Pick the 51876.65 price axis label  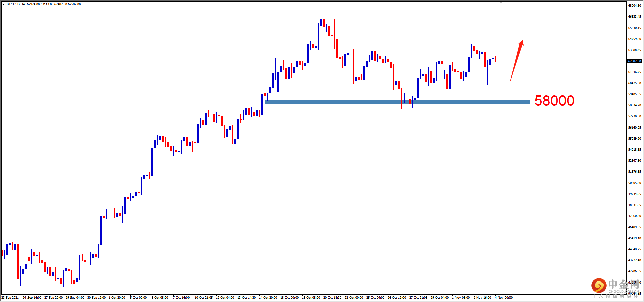click(635, 172)
